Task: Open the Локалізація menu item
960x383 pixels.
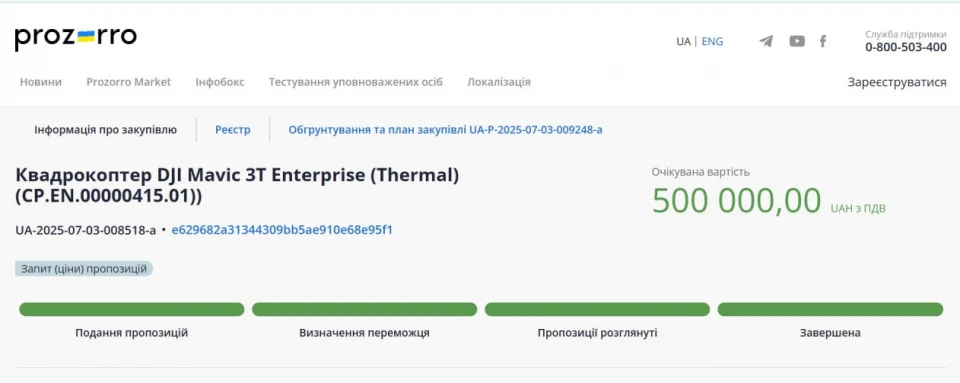Action: point(499,82)
